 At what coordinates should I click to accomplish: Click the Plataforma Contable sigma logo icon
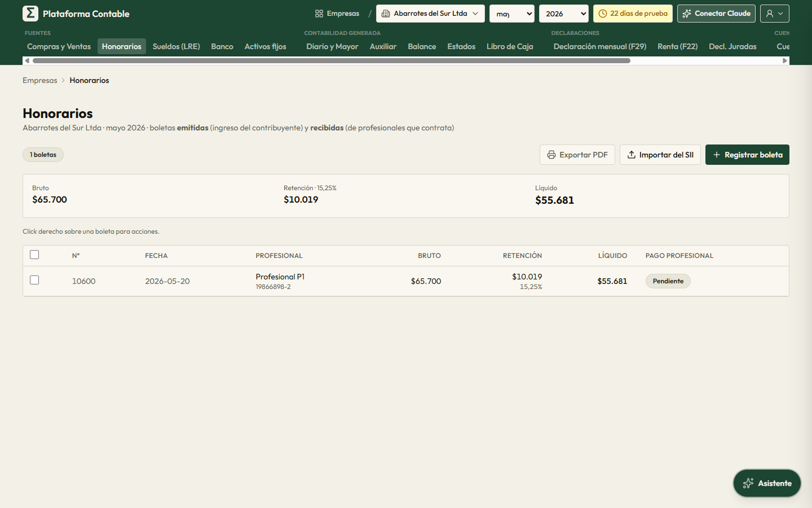point(30,14)
